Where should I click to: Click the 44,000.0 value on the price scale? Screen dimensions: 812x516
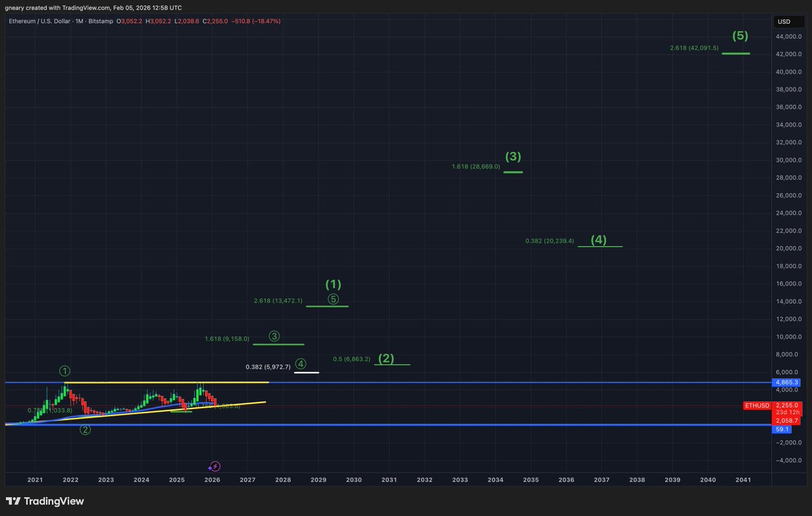point(788,37)
